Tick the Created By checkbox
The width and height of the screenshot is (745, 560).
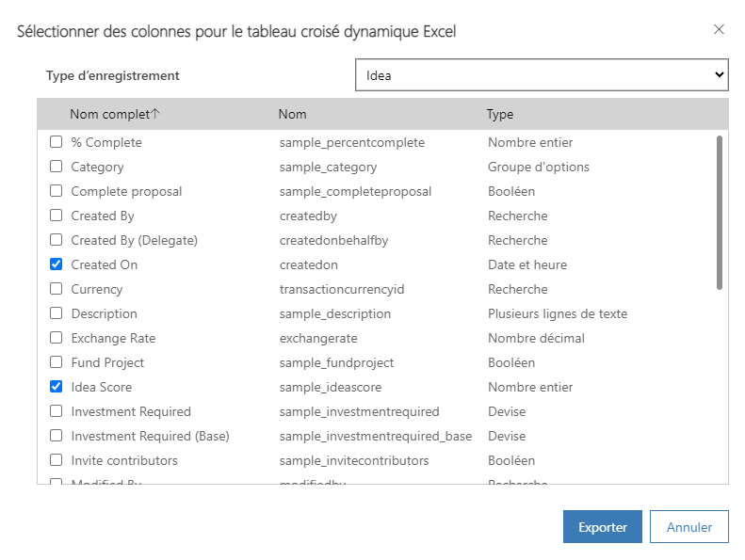(57, 216)
